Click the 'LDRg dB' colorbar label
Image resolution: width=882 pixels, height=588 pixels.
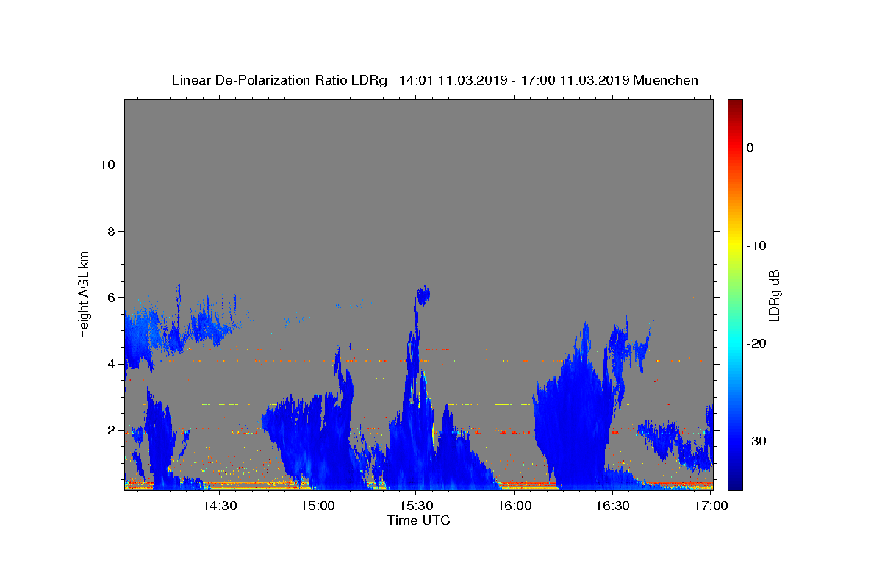774,295
